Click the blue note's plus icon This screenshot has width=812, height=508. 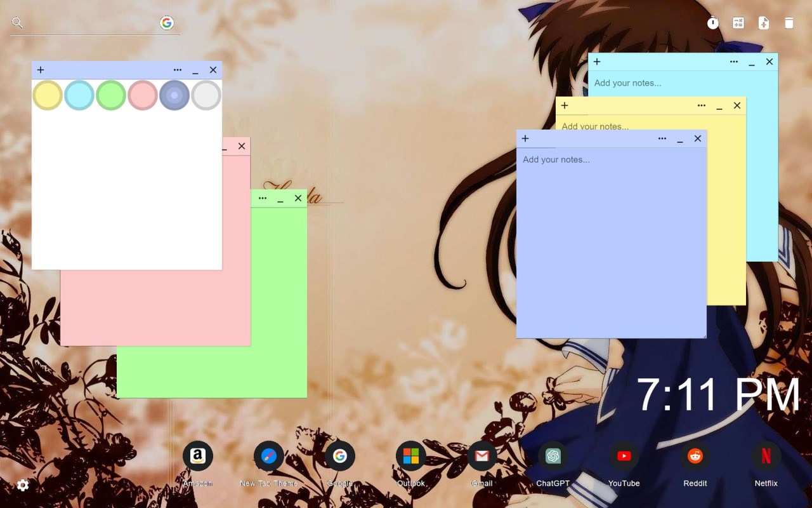pyautogui.click(x=525, y=138)
